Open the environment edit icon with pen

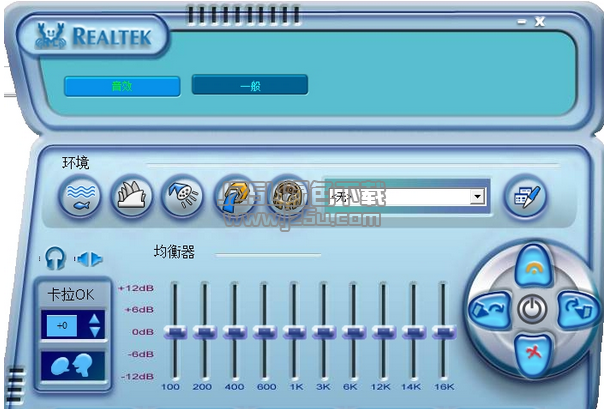click(x=525, y=197)
